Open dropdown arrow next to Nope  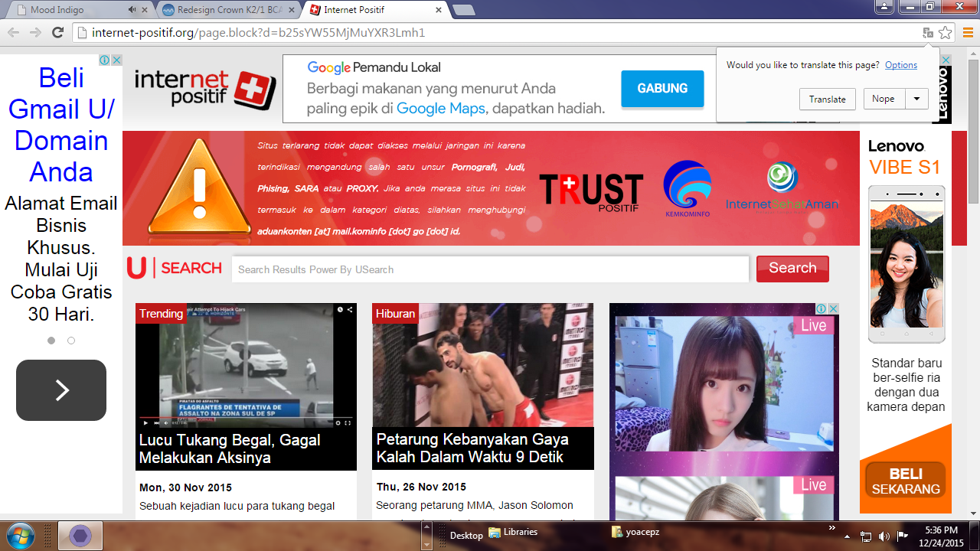pyautogui.click(x=916, y=99)
